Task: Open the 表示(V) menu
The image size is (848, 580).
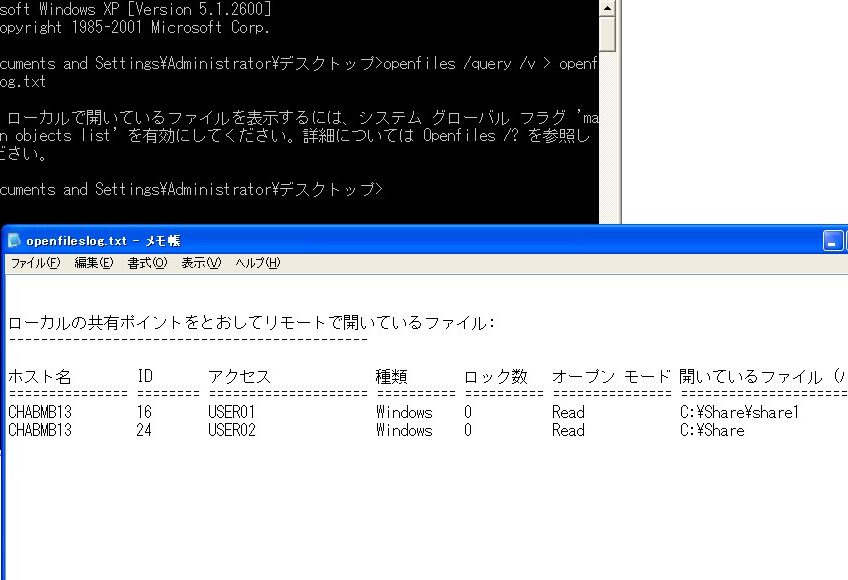Action: click(x=200, y=263)
